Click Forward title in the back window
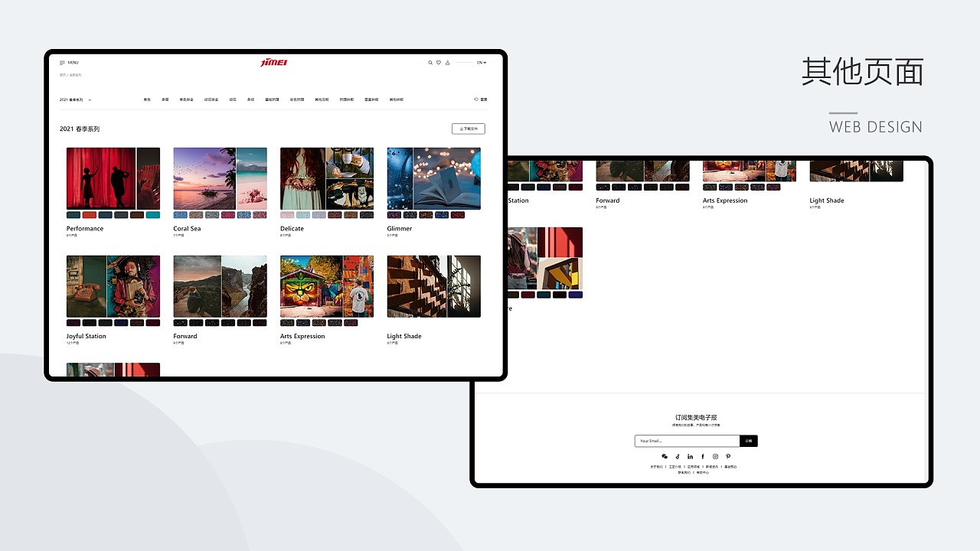Viewport: 980px width, 551px height. 608,201
